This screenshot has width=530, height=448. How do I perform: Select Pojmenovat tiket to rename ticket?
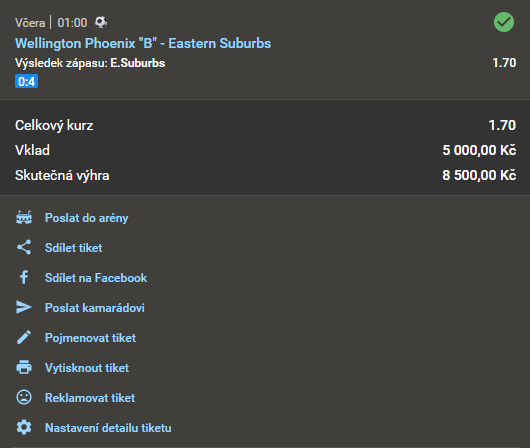[x=90, y=338]
